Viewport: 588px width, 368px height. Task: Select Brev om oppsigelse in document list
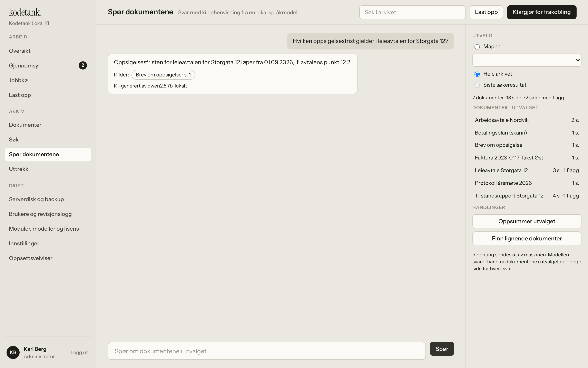[527, 145]
